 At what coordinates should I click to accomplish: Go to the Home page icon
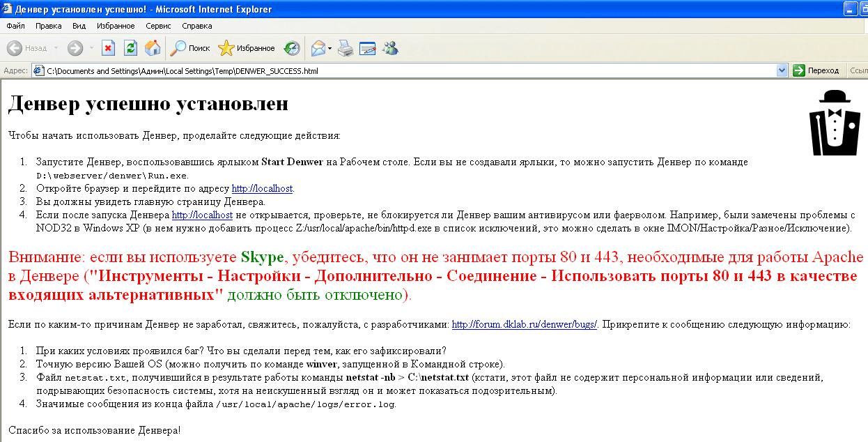click(153, 48)
